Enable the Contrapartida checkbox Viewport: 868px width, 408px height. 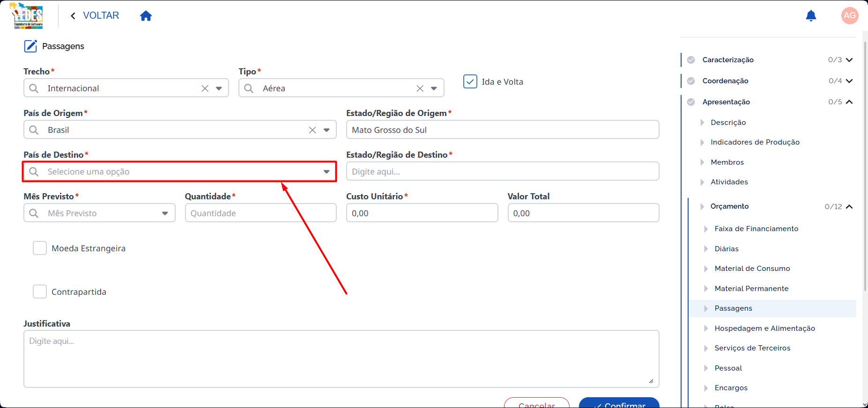pos(40,291)
